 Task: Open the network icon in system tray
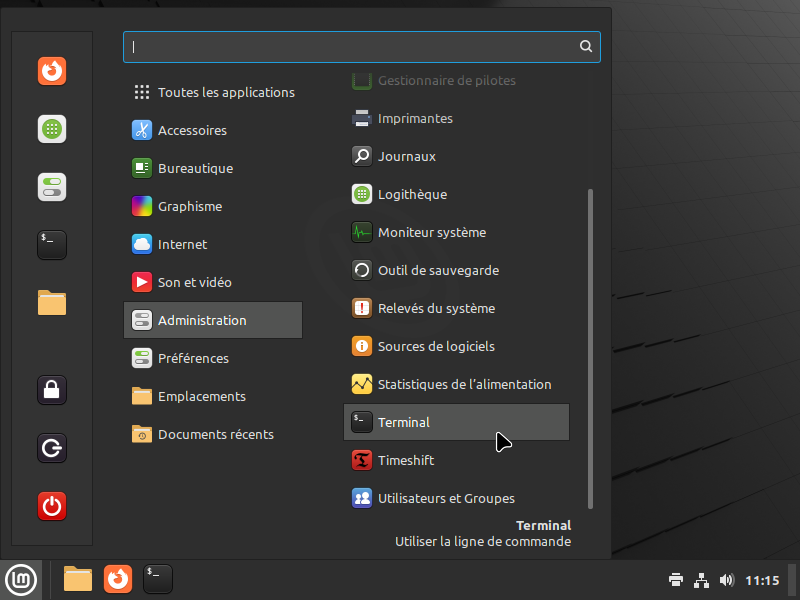tap(702, 580)
